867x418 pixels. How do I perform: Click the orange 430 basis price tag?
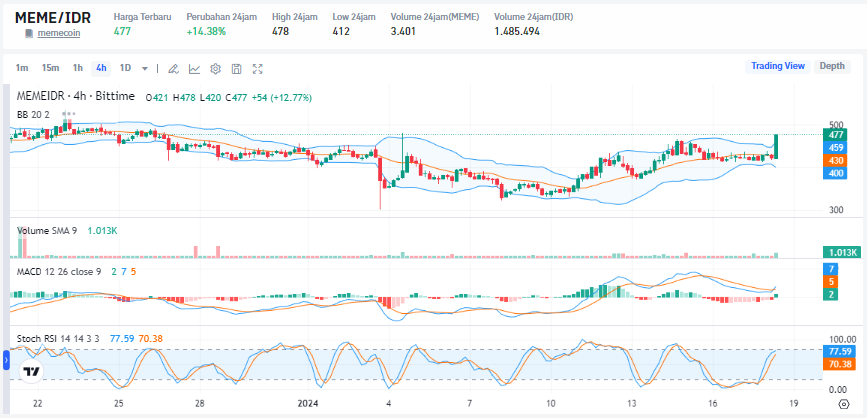(836, 160)
